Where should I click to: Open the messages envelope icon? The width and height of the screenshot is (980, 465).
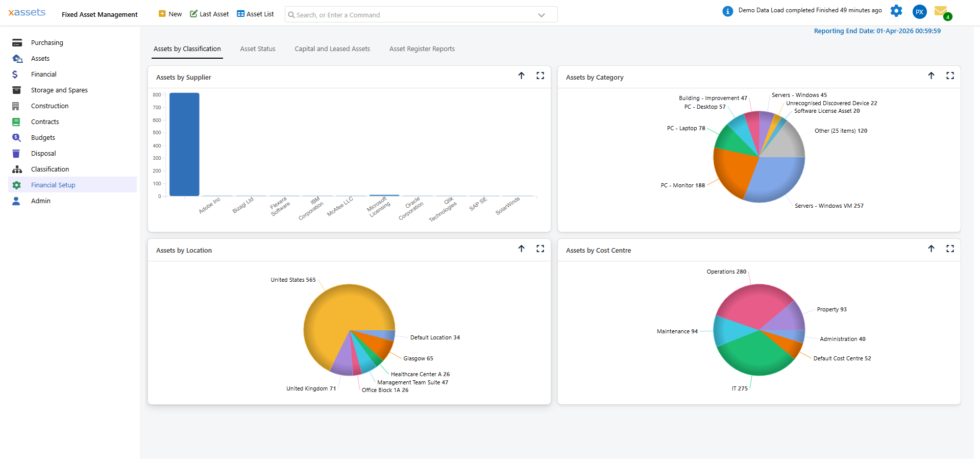[x=942, y=11]
